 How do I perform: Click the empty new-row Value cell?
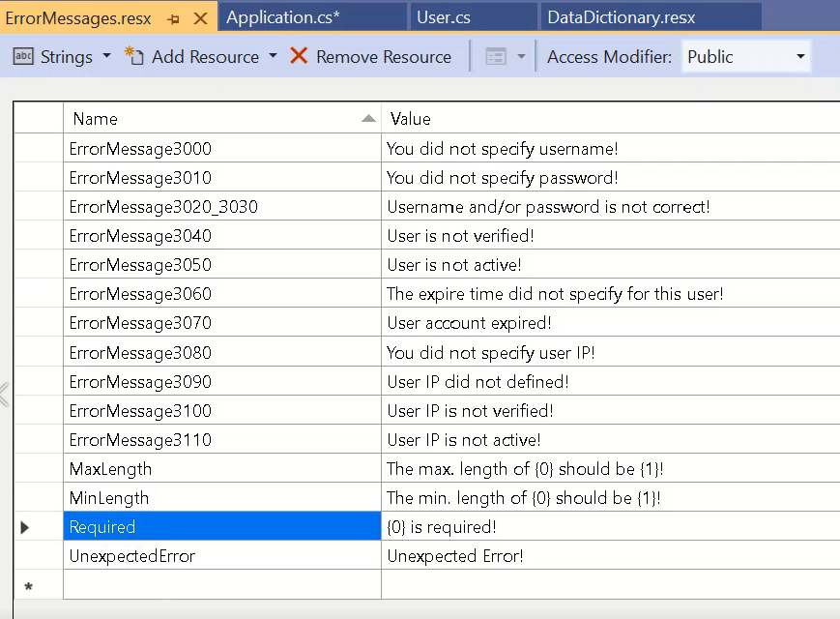pyautogui.click(x=611, y=585)
